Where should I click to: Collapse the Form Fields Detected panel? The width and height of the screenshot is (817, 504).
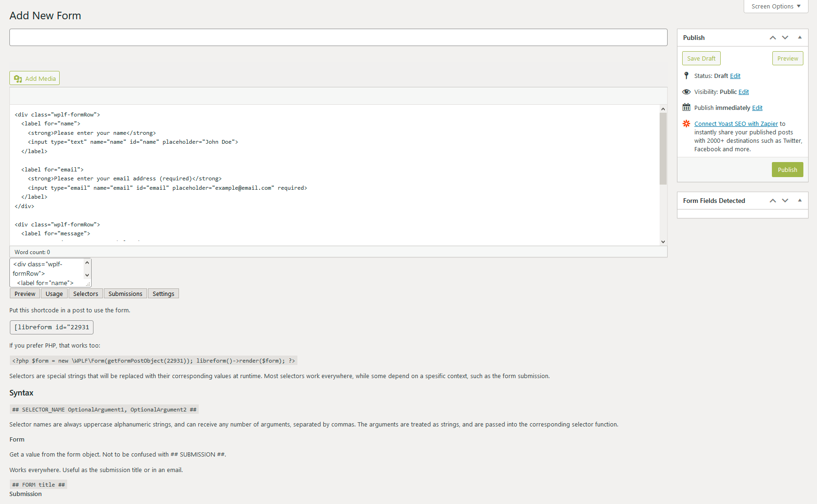[x=800, y=200]
